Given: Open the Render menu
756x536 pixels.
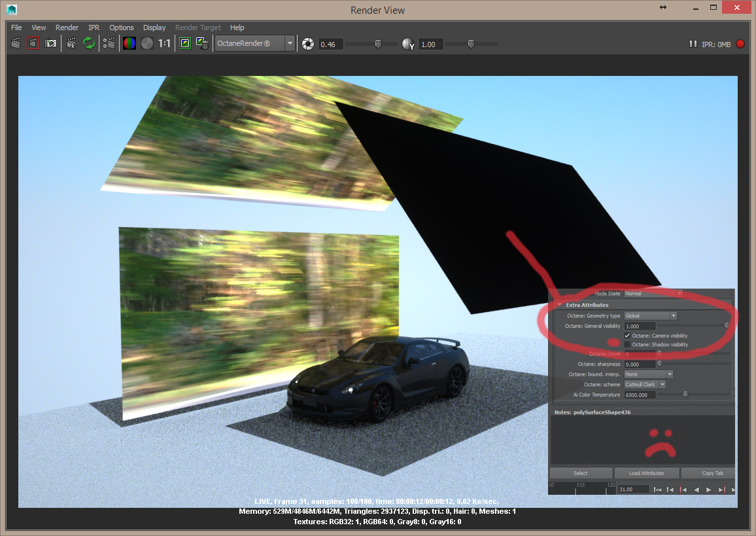Looking at the screenshot, I should pyautogui.click(x=67, y=27).
